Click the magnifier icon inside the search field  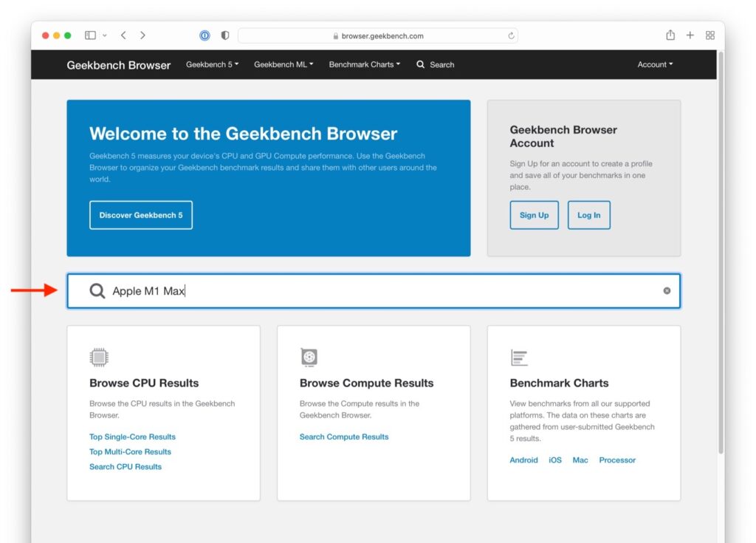tap(97, 290)
